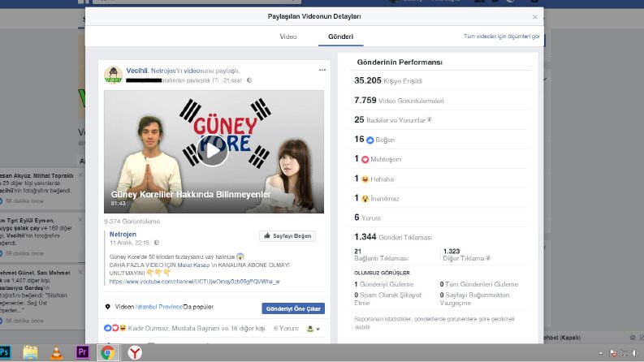The image size is (644, 362).
Task: Click the info icon next to Diğer Tıklama
Action: click(488, 258)
